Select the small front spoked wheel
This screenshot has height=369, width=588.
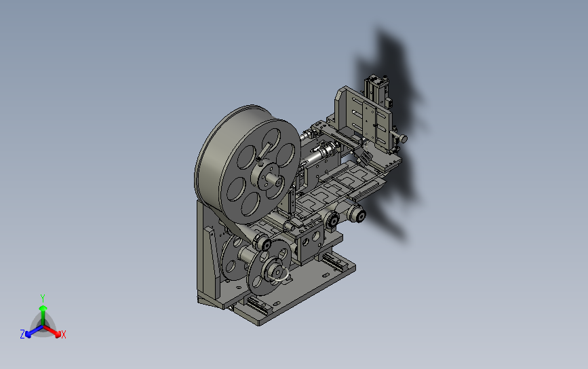[269, 267]
